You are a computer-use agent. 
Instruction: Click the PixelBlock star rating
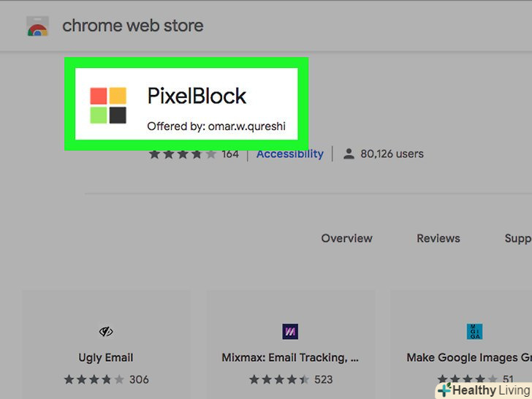(183, 154)
